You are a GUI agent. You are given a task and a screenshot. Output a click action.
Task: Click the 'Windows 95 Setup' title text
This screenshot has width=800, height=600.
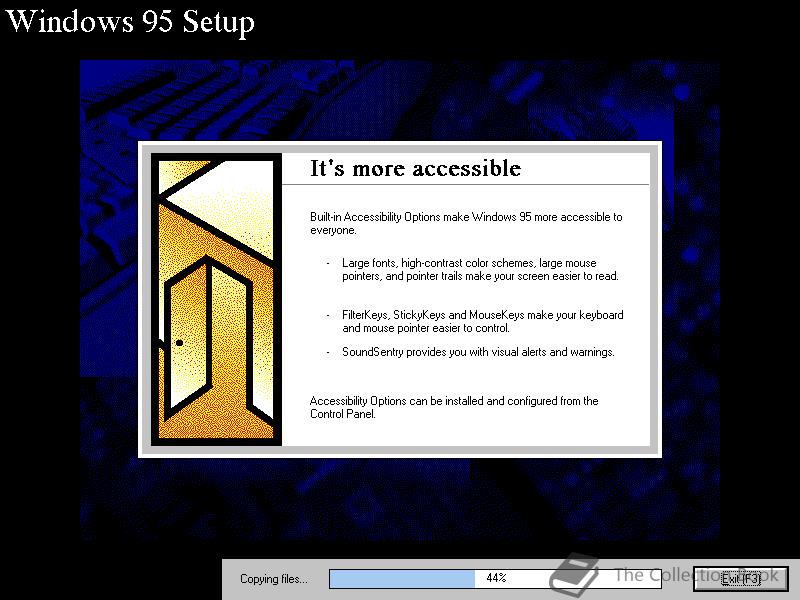coord(130,22)
